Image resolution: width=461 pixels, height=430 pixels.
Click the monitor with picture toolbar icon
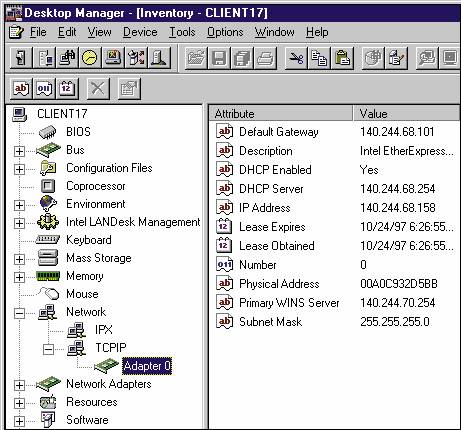(x=113, y=58)
